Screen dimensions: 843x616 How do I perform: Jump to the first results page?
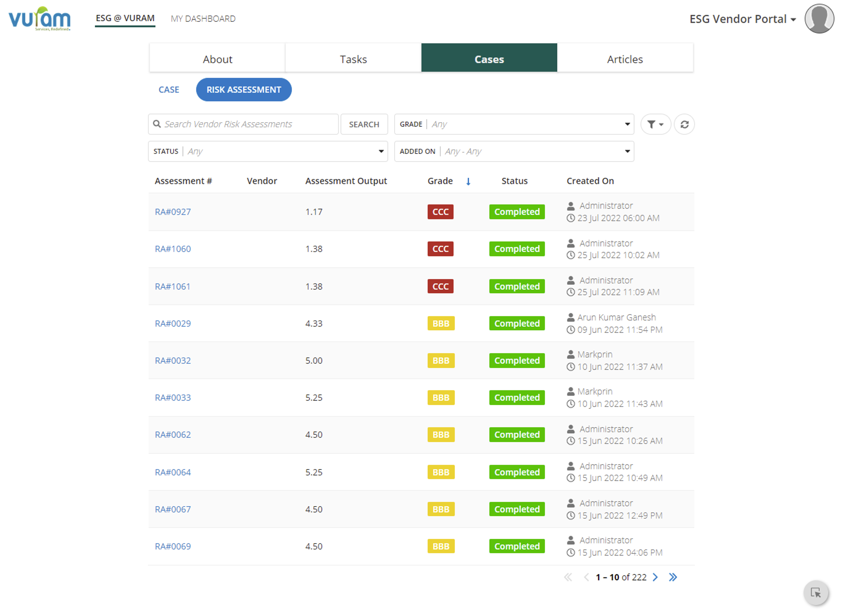[568, 577]
